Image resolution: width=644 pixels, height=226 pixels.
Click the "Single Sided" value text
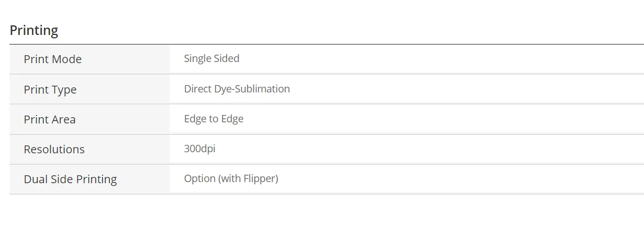tap(211, 59)
